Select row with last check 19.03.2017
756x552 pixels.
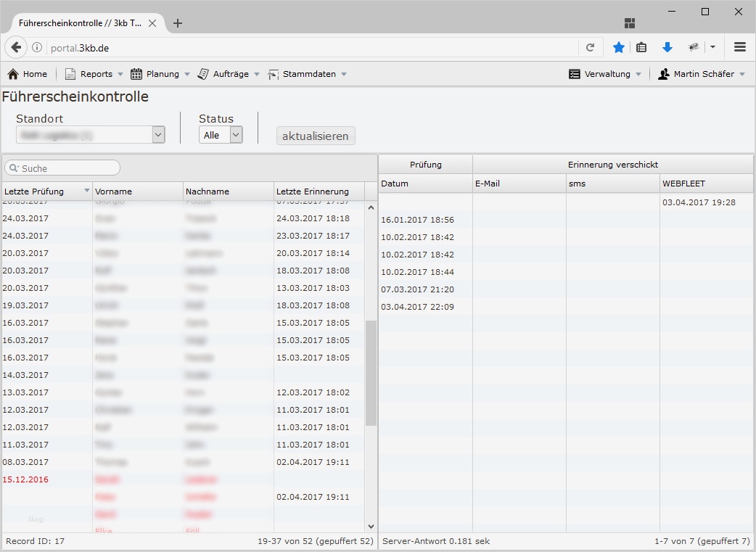point(184,305)
